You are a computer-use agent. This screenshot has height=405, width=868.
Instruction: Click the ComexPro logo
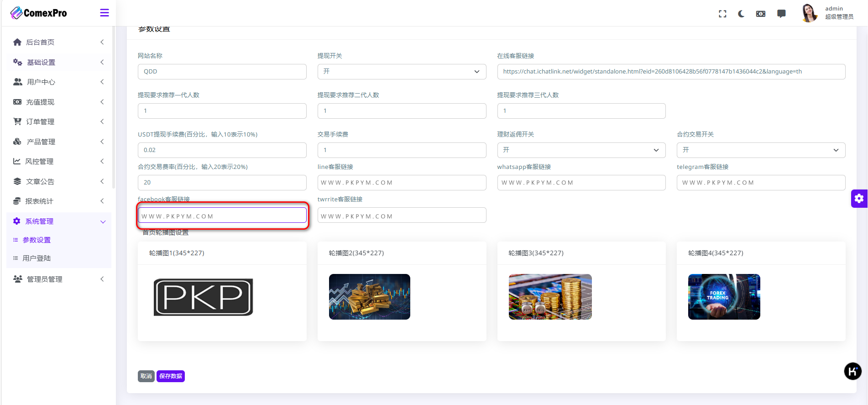[x=38, y=13]
